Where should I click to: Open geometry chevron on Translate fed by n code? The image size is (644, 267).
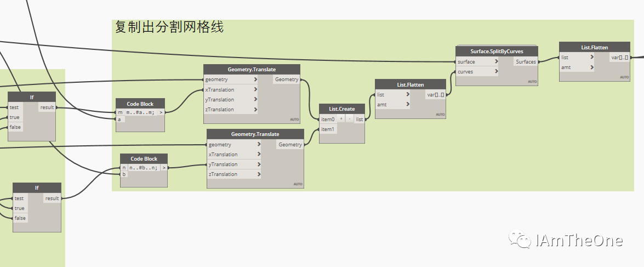(259, 145)
